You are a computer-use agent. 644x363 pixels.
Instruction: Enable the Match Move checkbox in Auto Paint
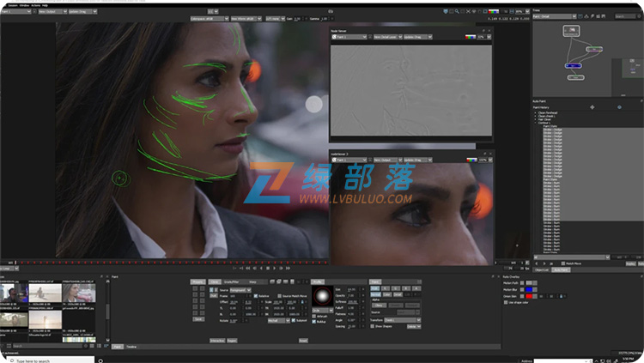click(x=563, y=263)
